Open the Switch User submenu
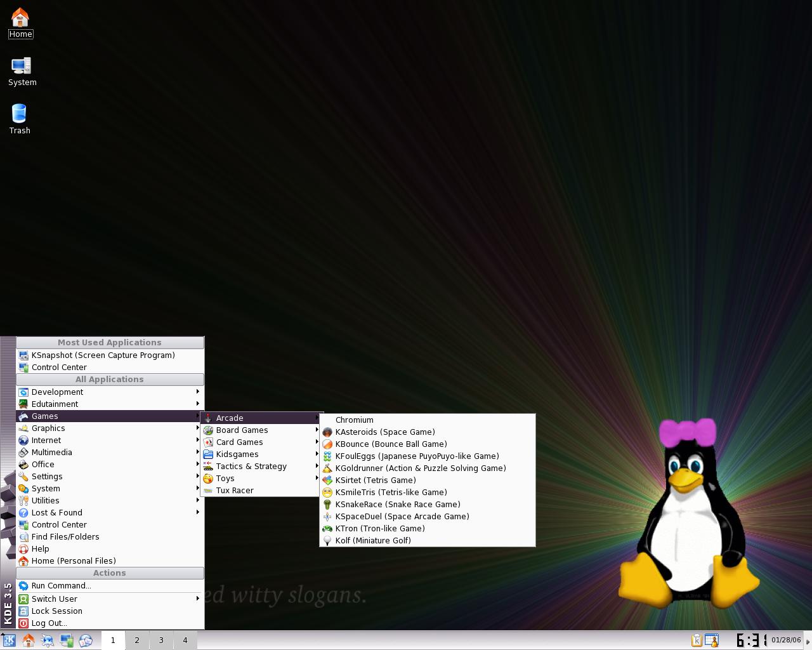Screen dimensions: 812x650 coord(110,599)
